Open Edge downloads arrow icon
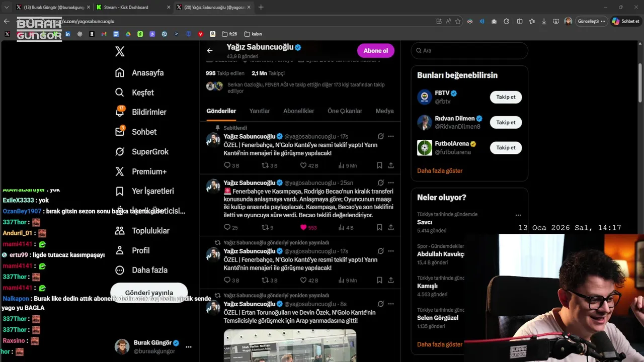This screenshot has width=644, height=362. [544, 21]
